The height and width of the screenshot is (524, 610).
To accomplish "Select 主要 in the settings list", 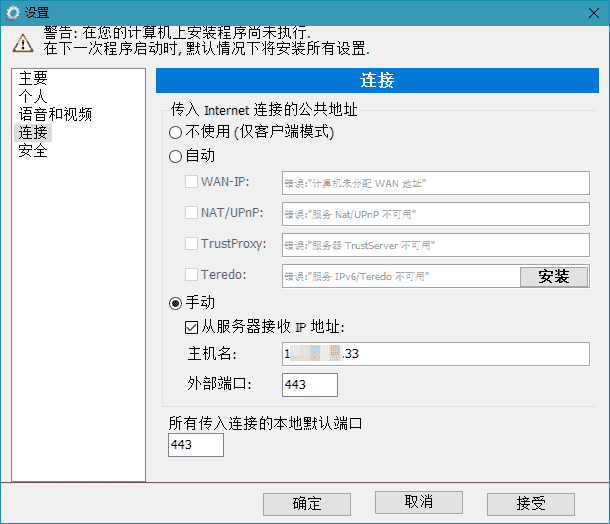I will pos(33,78).
